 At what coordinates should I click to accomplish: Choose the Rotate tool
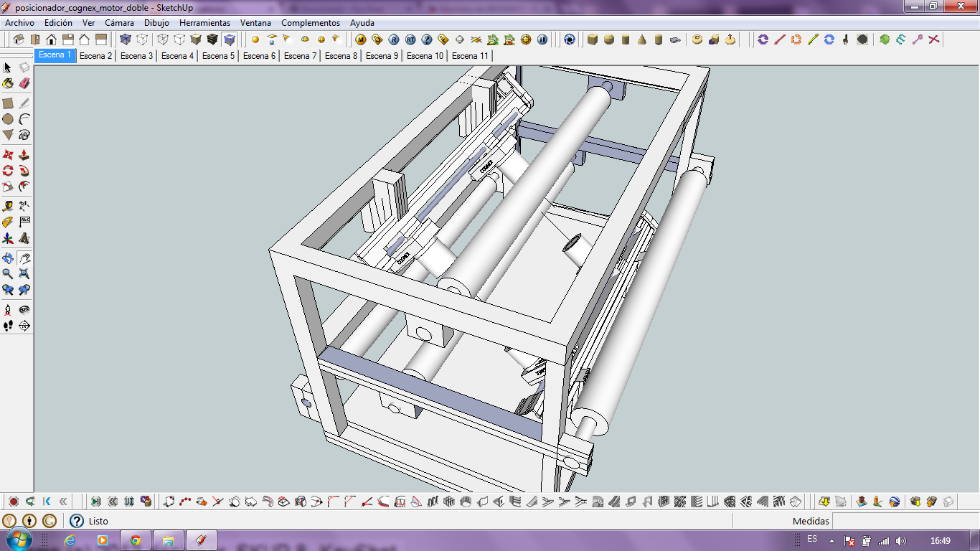(x=9, y=170)
